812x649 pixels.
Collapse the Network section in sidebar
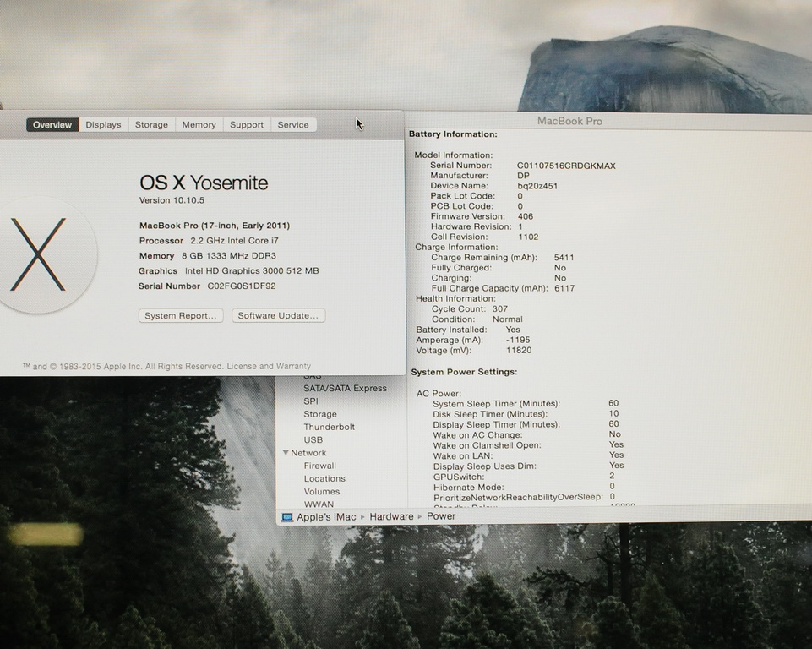pyautogui.click(x=286, y=452)
